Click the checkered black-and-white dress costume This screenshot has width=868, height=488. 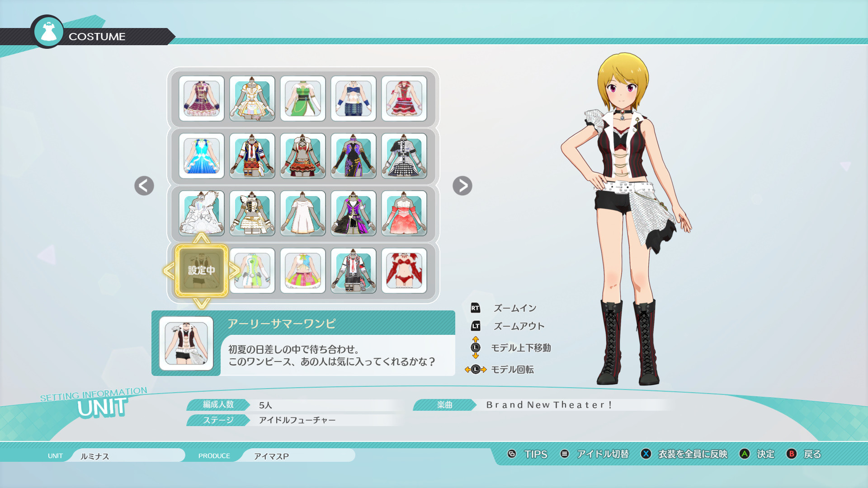(x=404, y=156)
